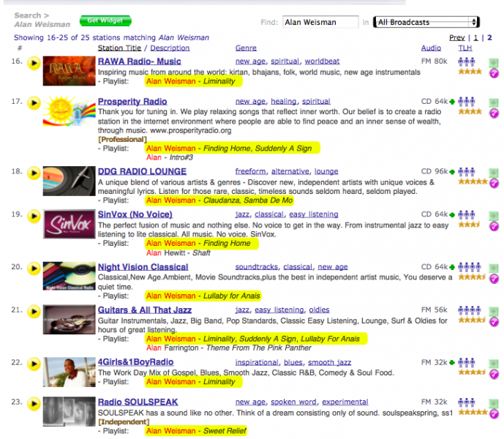Sort by Genre column header
Viewport: 504px width, 439px height.
click(x=246, y=48)
